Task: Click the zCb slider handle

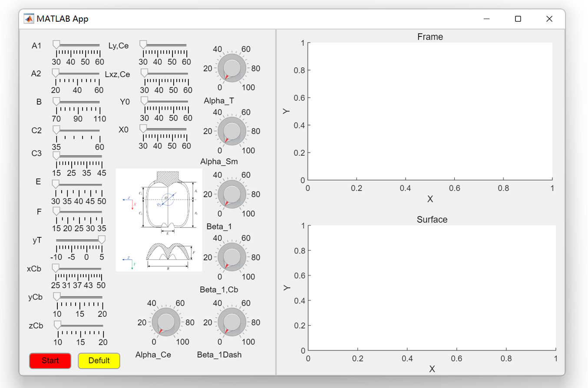Action: coord(57,325)
